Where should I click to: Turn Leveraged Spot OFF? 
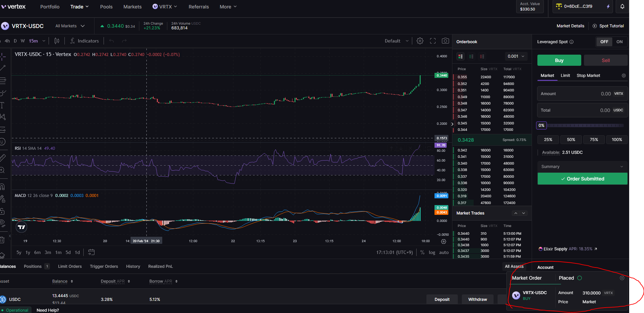coord(604,42)
